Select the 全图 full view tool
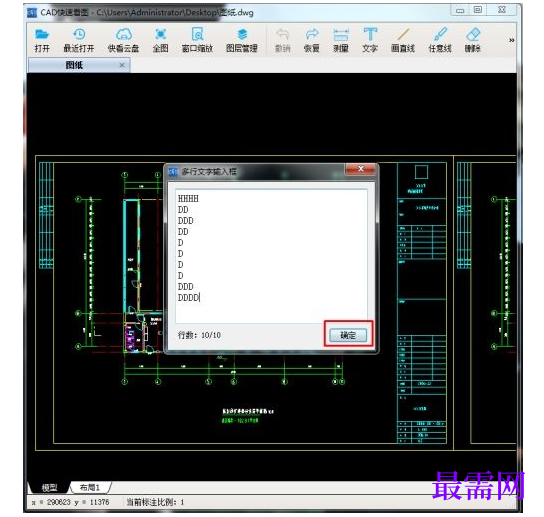The image size is (544, 517). (x=160, y=41)
